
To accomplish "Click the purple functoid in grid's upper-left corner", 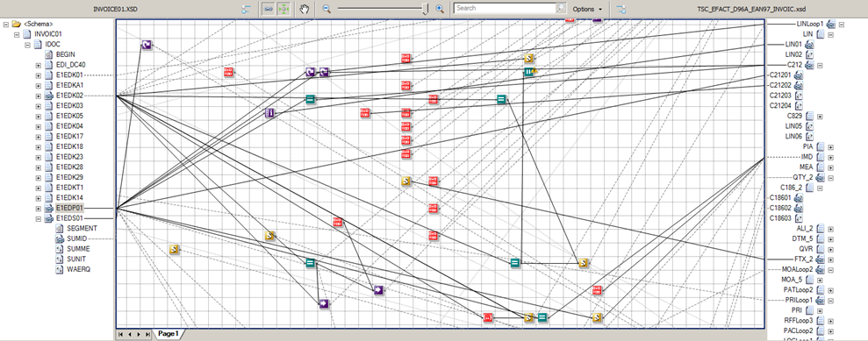I will [147, 46].
